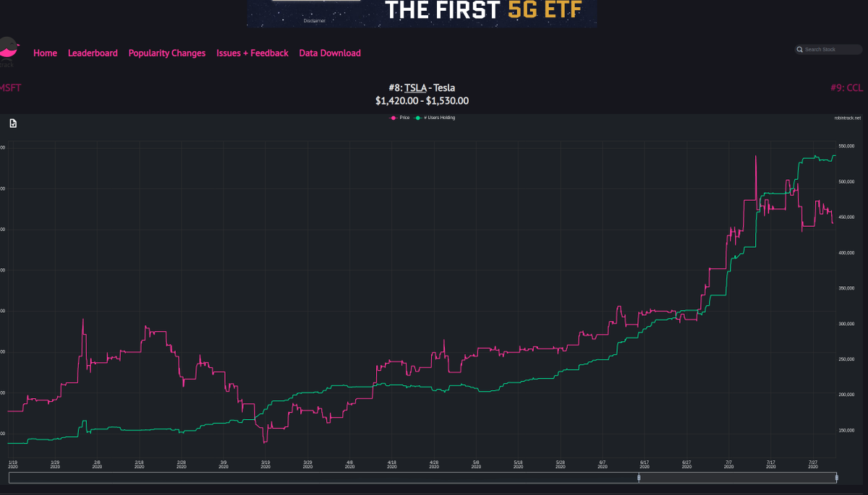This screenshot has width=868, height=495.
Task: Click the 300,000 right axis label
Action: tap(845, 324)
